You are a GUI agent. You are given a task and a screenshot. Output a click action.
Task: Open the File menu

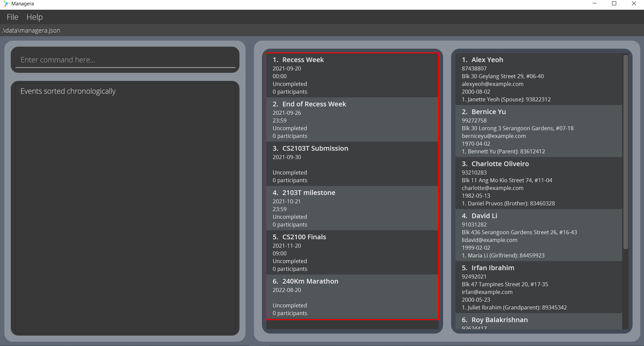pyautogui.click(x=12, y=17)
